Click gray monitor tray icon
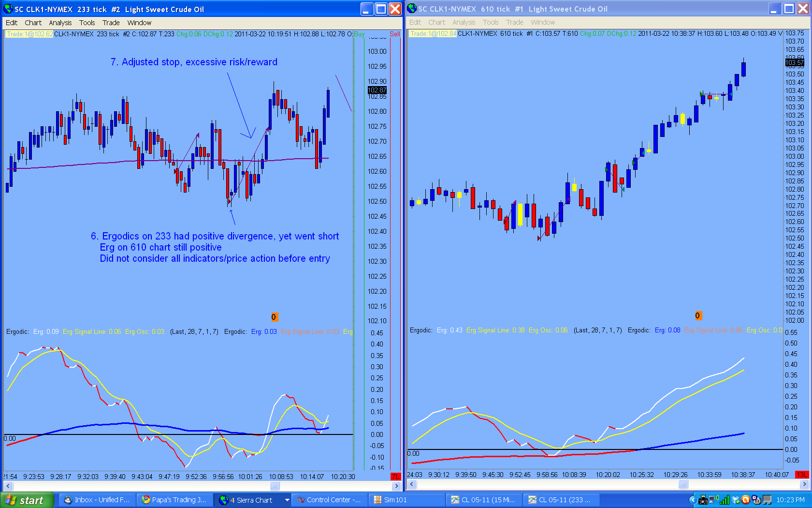812x508 pixels. 767,500
